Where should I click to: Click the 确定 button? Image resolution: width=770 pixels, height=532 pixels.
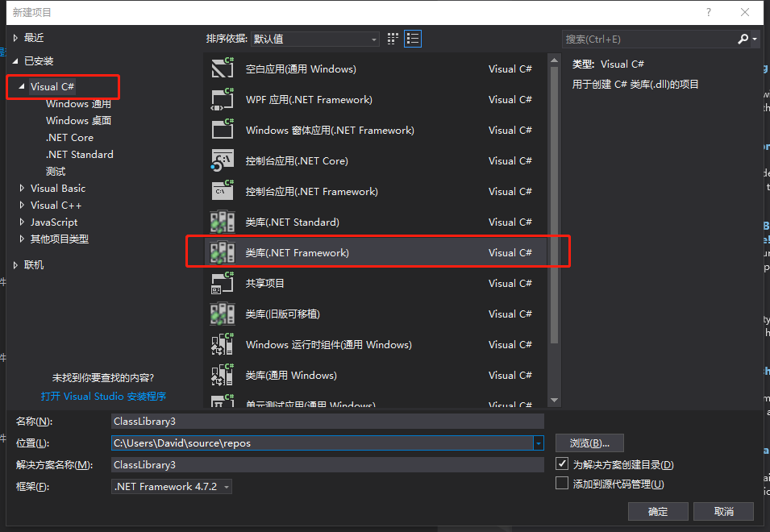pyautogui.click(x=658, y=511)
